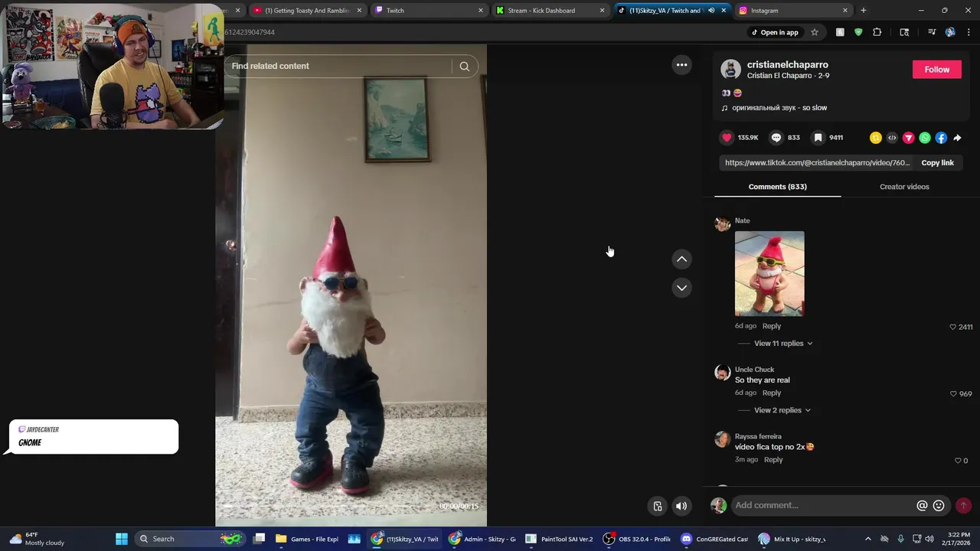This screenshot has width=980, height=551.
Task: Open OBS 32.0.4 from taskbar
Action: tap(638, 539)
